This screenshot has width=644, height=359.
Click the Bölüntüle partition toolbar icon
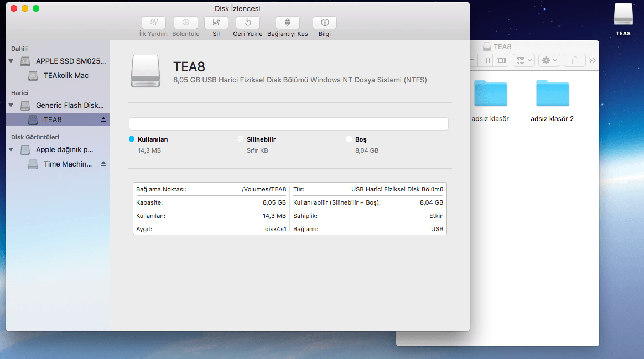tap(186, 23)
